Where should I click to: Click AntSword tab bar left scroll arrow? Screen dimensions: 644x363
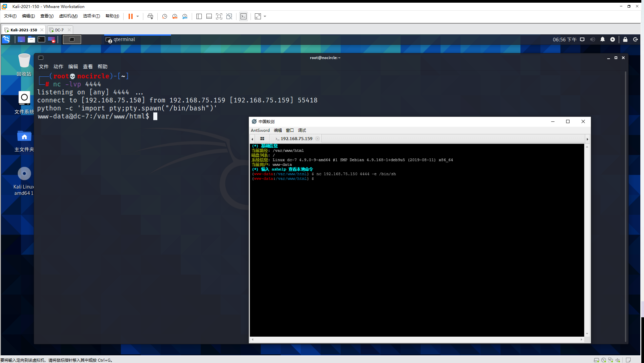(252, 139)
